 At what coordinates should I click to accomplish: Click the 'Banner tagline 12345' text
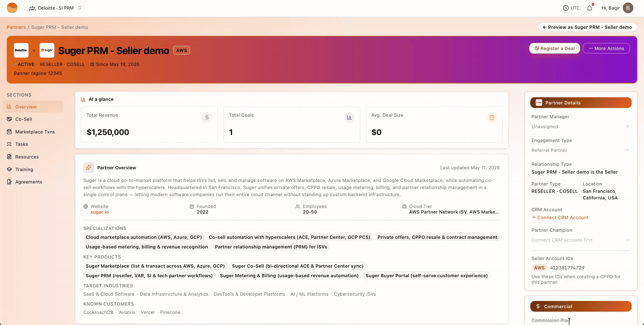point(38,73)
